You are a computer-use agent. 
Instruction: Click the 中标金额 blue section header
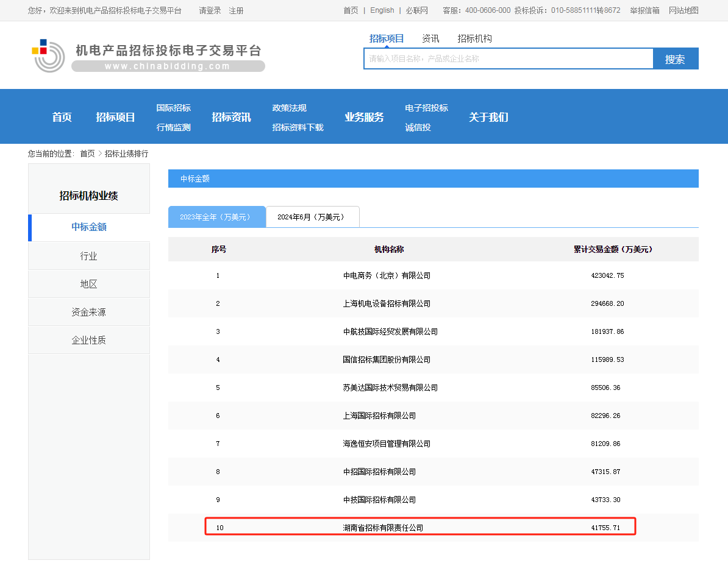(433, 179)
